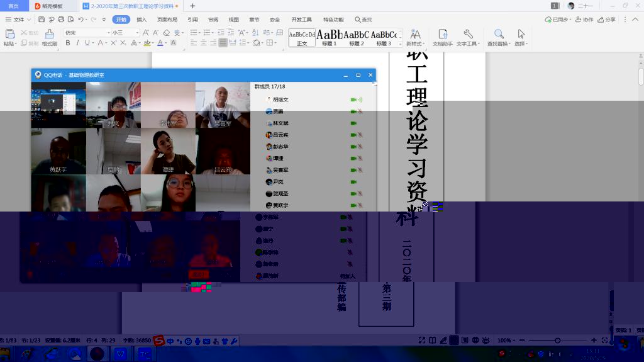Increase paragraph indent

pyautogui.click(x=231, y=33)
